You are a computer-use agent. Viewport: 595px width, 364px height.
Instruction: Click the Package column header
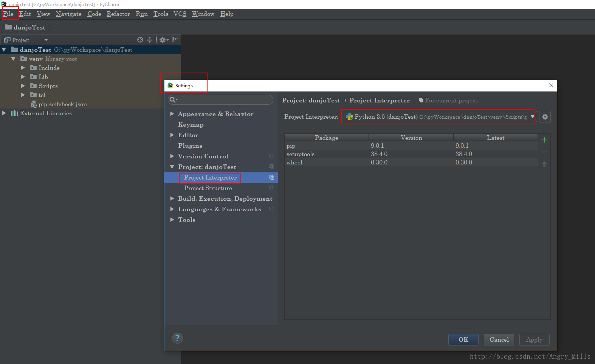[327, 138]
